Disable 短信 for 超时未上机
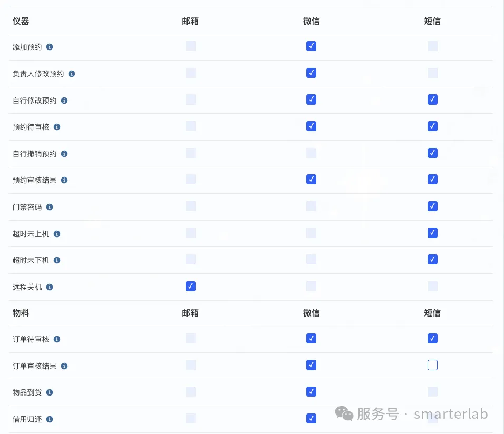 pos(432,233)
